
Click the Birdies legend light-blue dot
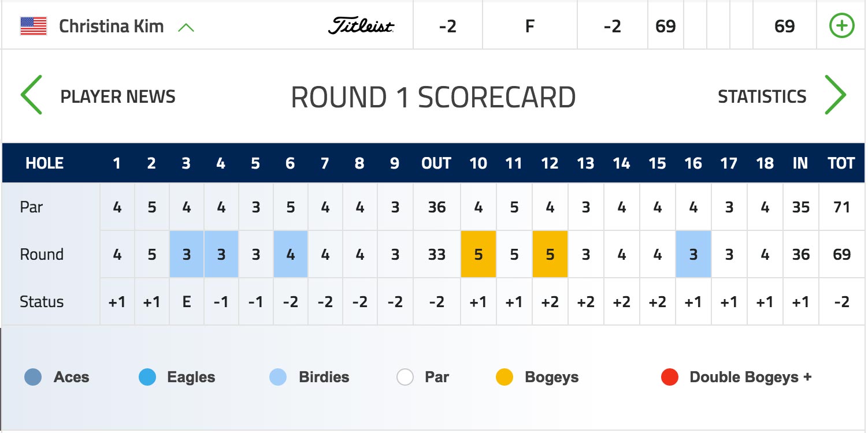(x=278, y=378)
